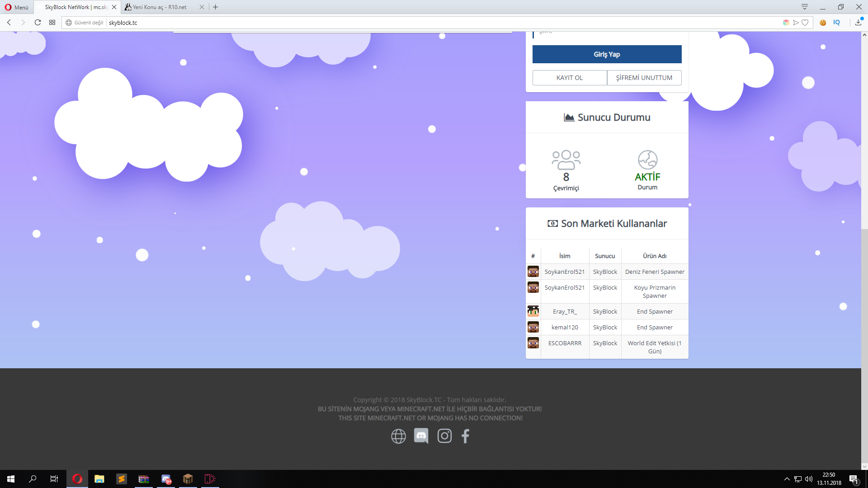
Task: Click Eray_TR_ player avatar
Action: pyautogui.click(x=533, y=311)
